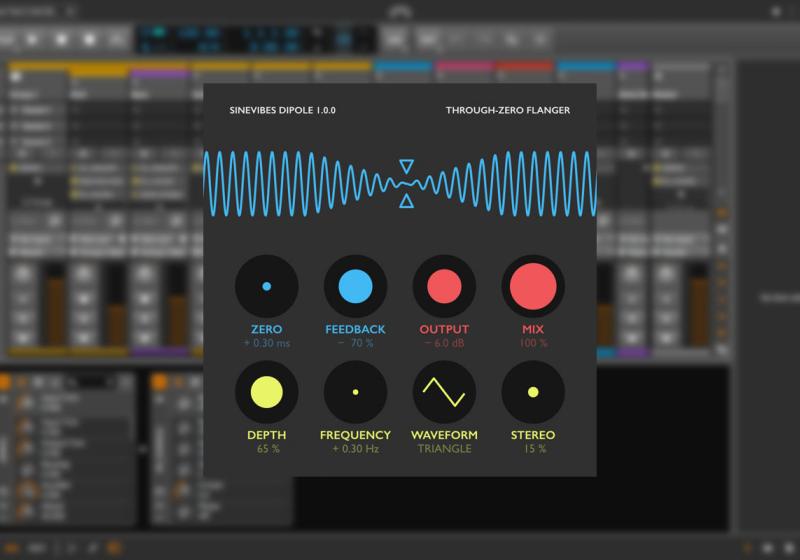The height and width of the screenshot is (560, 800).
Task: Click the 'TRIANGLE' waveform value
Action: pyautogui.click(x=444, y=449)
